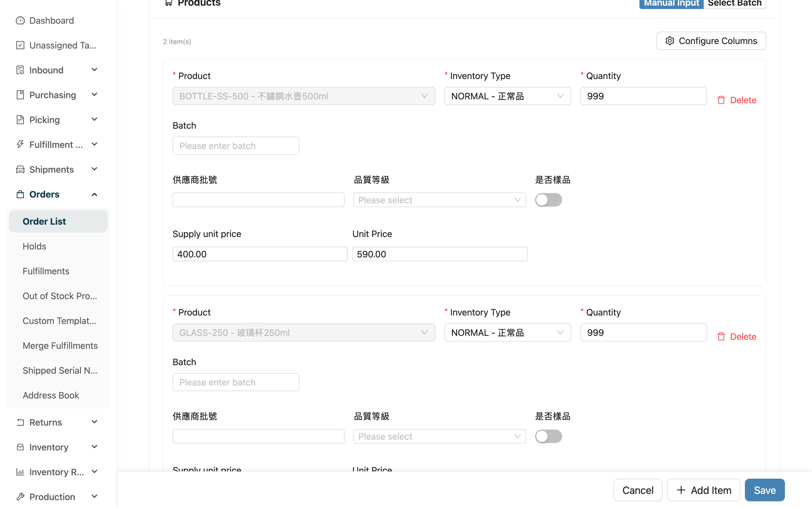
Task: Click the Unassigned Tasks checkbox icon
Action: (x=20, y=45)
